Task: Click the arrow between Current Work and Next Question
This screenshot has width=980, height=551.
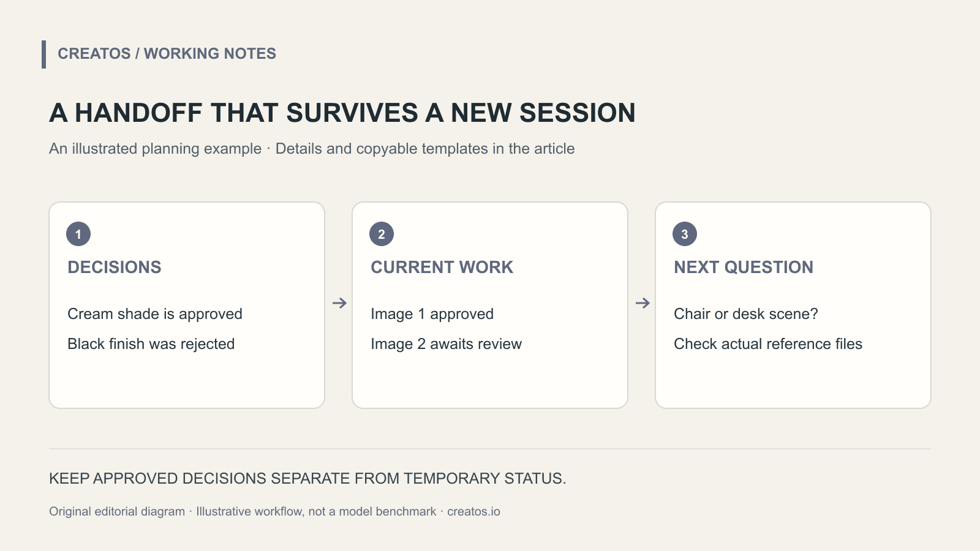Action: [x=643, y=303]
